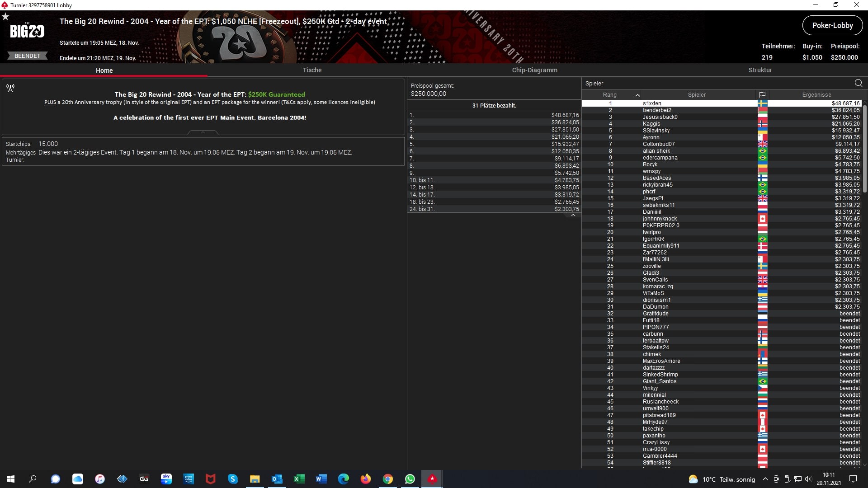Image resolution: width=868 pixels, height=488 pixels.
Task: Select player Ruslancheeck row
Action: pos(722,402)
